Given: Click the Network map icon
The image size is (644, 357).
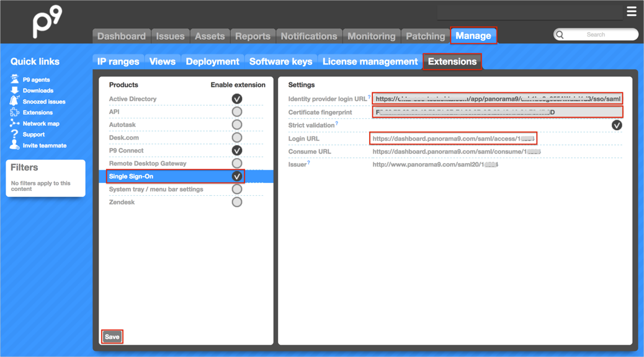Looking at the screenshot, I should [x=14, y=123].
